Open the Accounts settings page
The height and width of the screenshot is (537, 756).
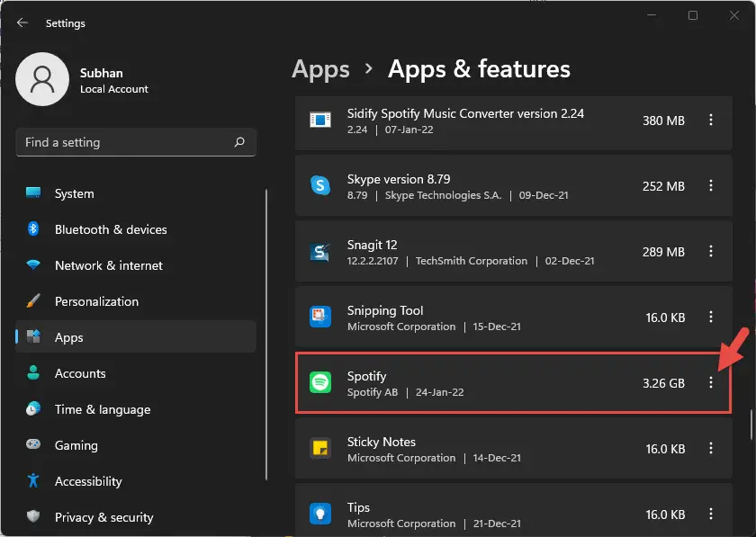click(136, 373)
